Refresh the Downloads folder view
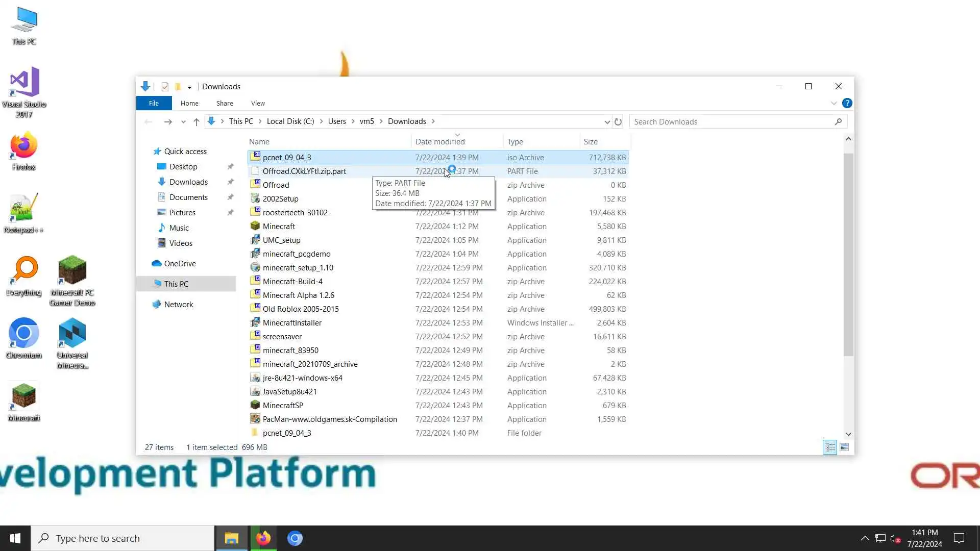Screen dimensions: 980x551 (x=618, y=122)
